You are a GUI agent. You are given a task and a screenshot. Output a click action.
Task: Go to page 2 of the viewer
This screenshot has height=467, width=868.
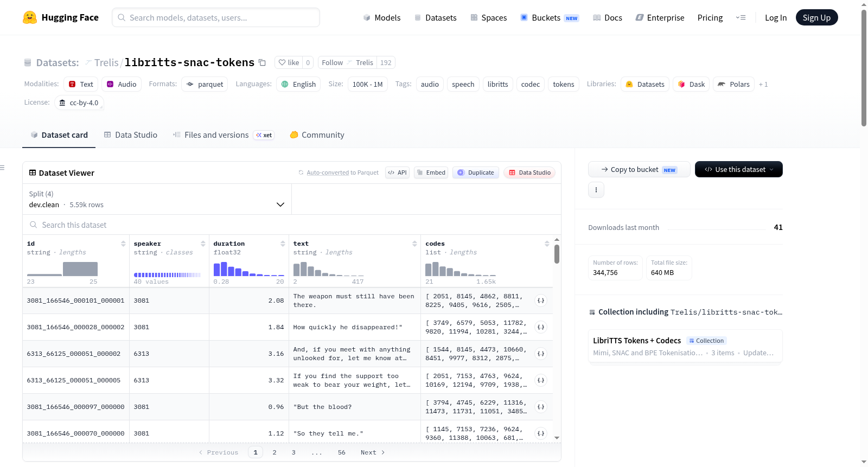275,452
